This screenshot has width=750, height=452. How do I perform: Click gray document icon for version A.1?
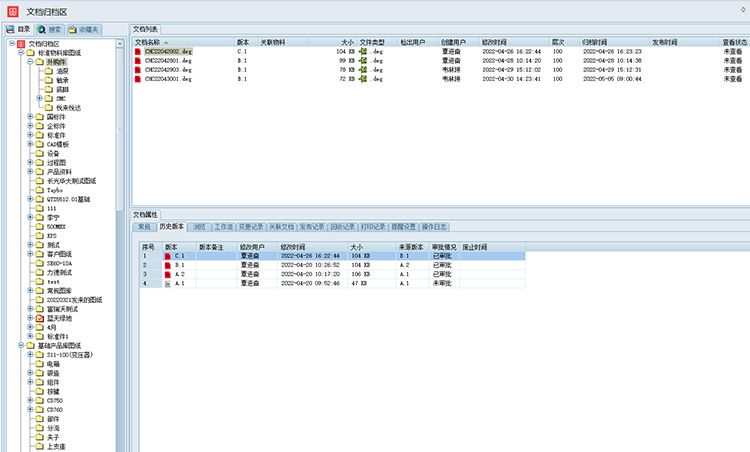click(167, 283)
